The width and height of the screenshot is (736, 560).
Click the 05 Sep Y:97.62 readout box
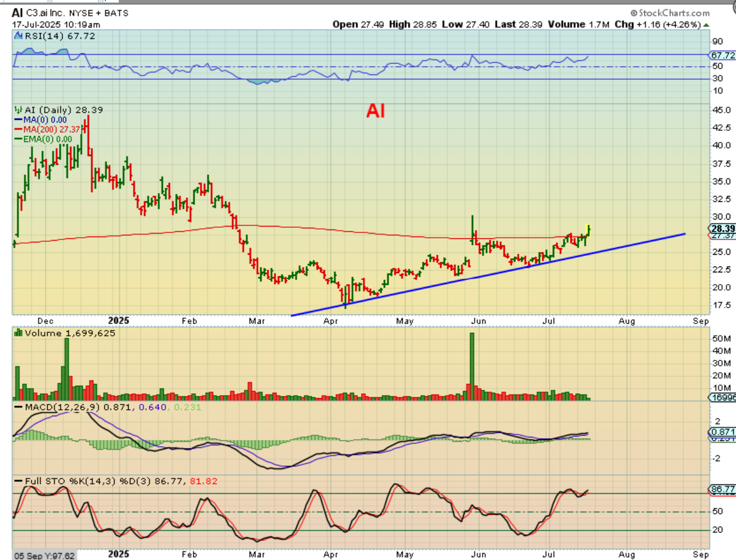(x=44, y=555)
